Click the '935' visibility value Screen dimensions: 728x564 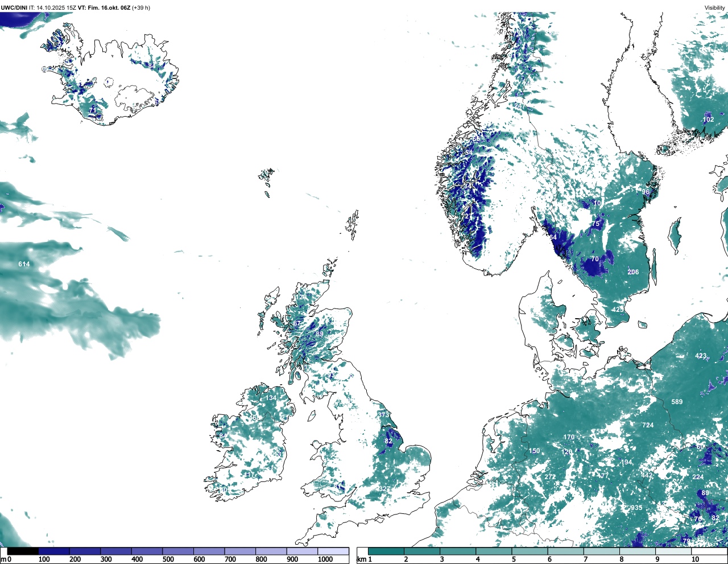[x=636, y=508]
